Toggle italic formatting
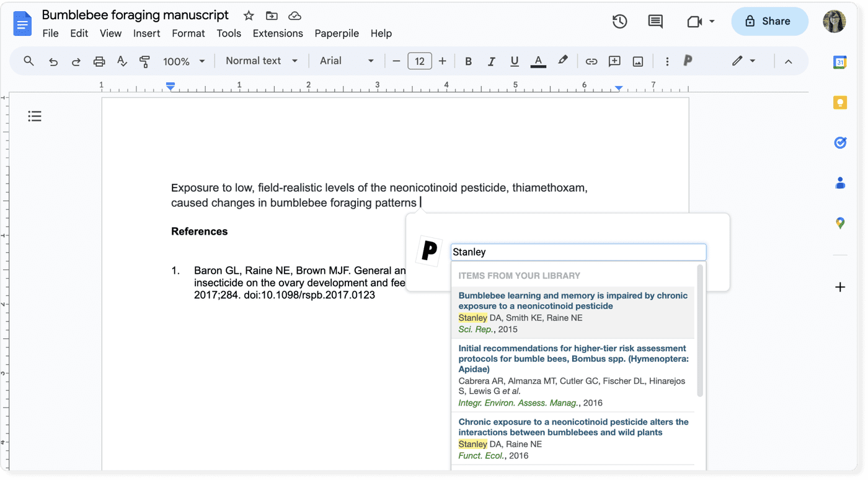The width and height of the screenshot is (868, 480). coord(491,61)
